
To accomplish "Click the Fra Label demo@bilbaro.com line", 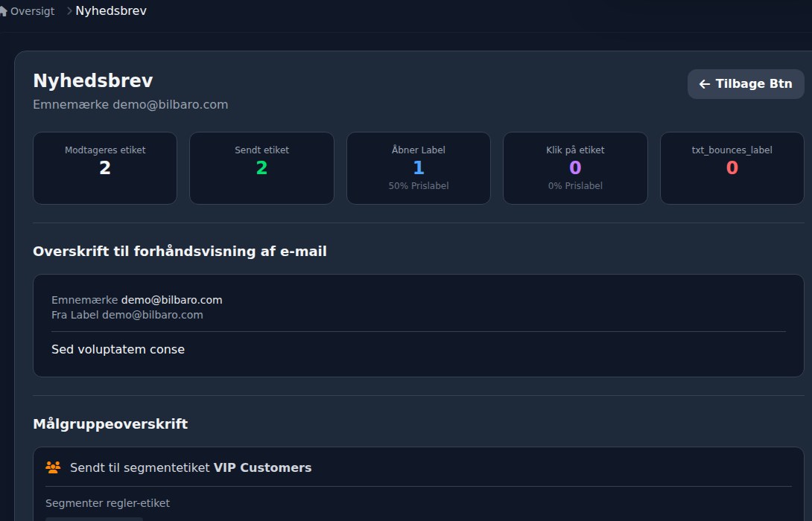I will tap(127, 315).
